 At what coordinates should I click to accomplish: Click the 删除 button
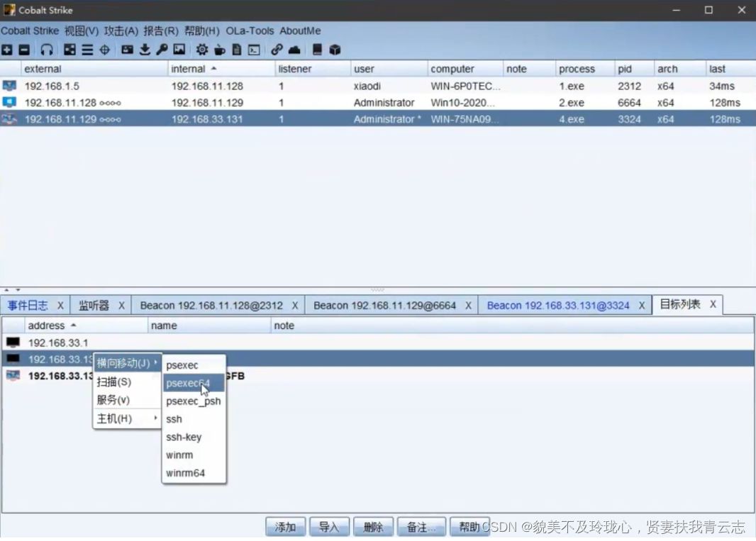pyautogui.click(x=373, y=527)
